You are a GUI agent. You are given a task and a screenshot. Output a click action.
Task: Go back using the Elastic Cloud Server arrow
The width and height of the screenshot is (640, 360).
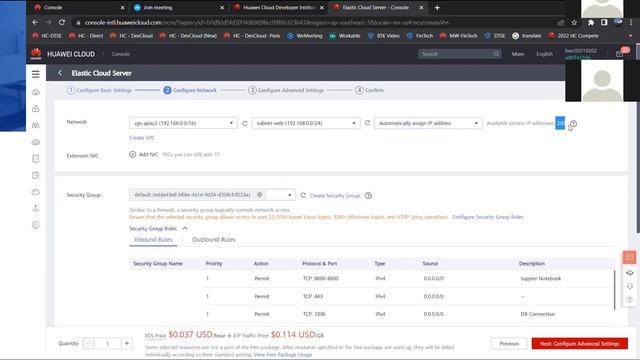60,73
